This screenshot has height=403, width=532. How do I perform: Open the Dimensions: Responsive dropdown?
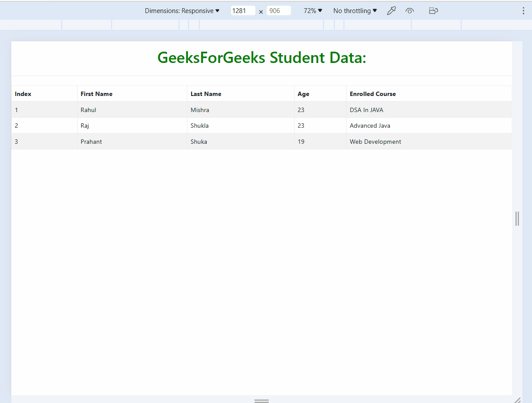(x=182, y=11)
